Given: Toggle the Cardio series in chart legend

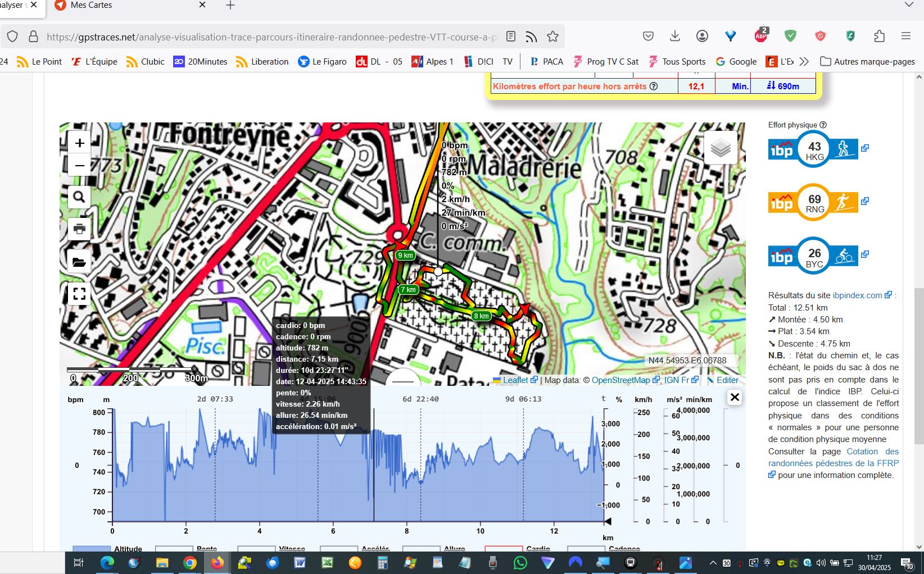Looking at the screenshot, I should coord(518,549).
